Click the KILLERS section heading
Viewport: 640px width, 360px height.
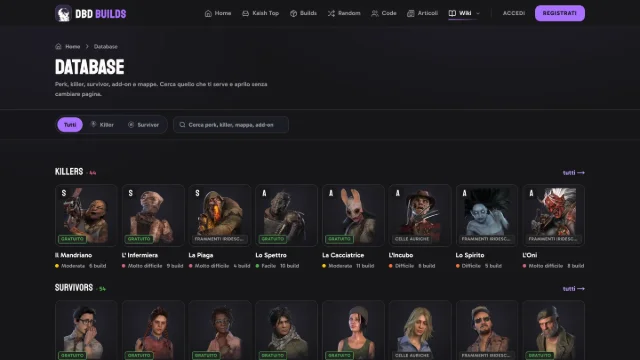pos(69,171)
